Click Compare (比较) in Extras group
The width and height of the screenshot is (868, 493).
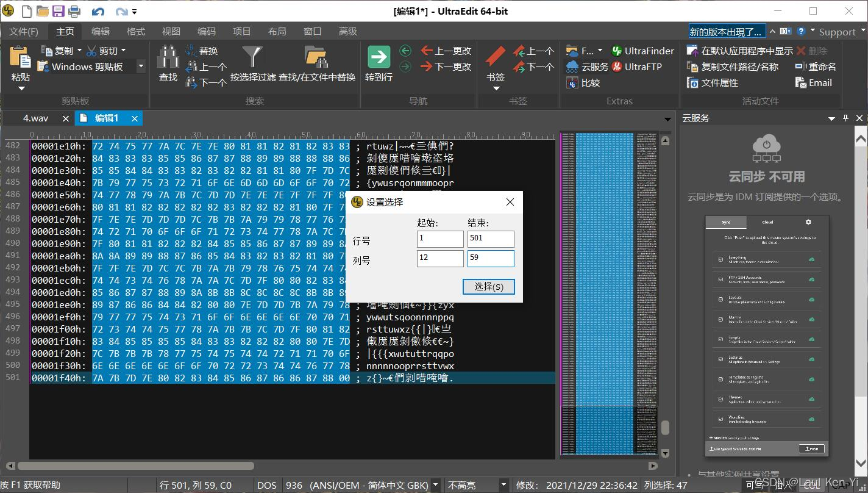583,82
